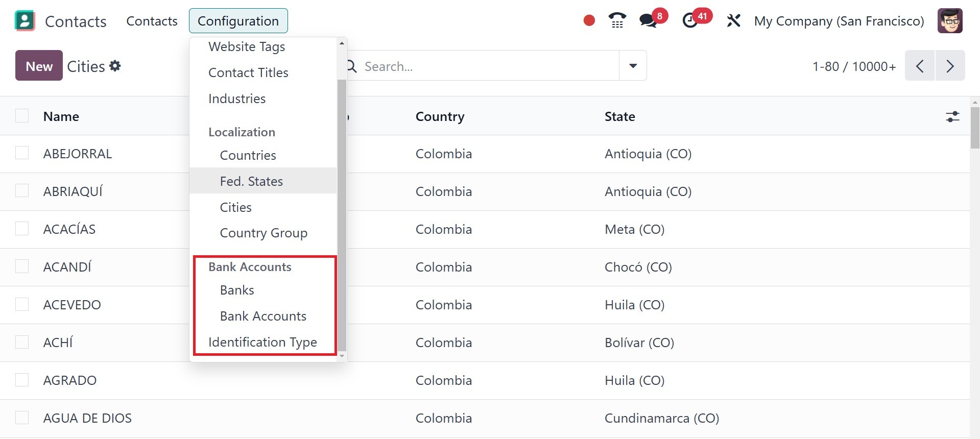Image resolution: width=980 pixels, height=439 pixels.
Task: Click the Contacts app logo icon
Action: coord(25,21)
